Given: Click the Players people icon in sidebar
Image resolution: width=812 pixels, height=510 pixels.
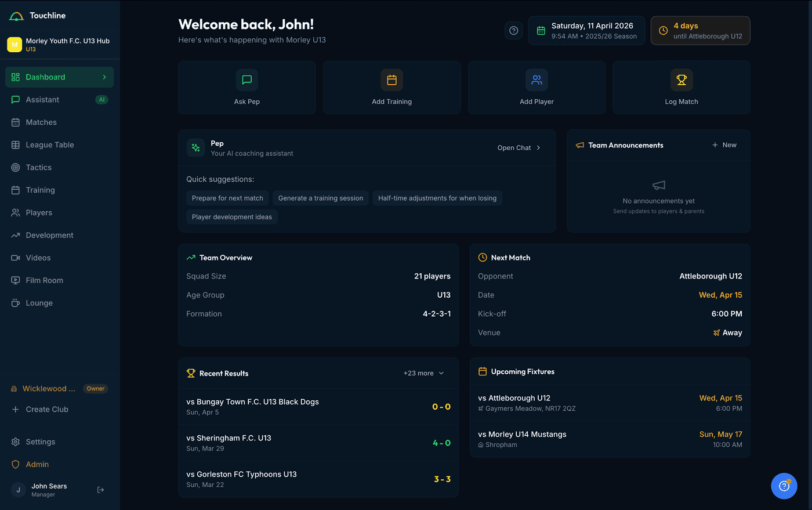Looking at the screenshot, I should tap(16, 213).
